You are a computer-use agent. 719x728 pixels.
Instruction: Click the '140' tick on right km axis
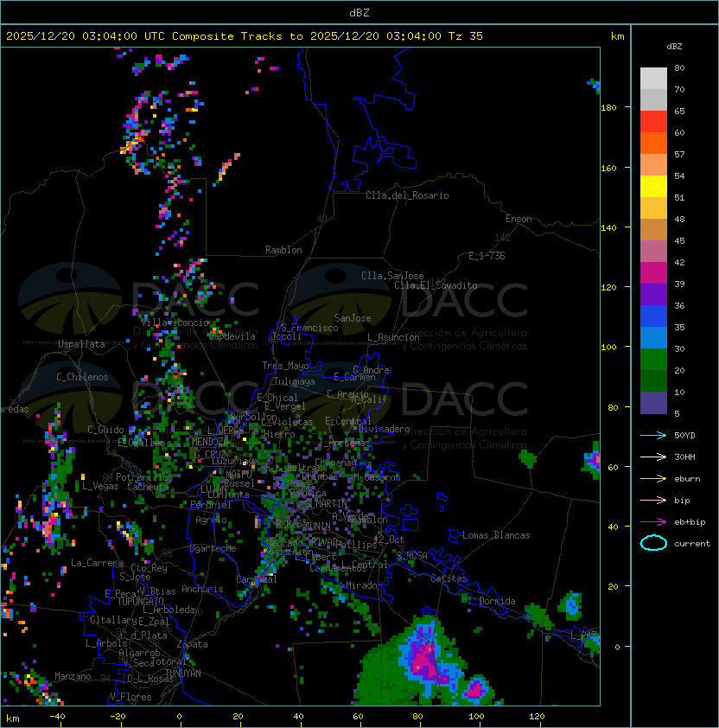608,227
